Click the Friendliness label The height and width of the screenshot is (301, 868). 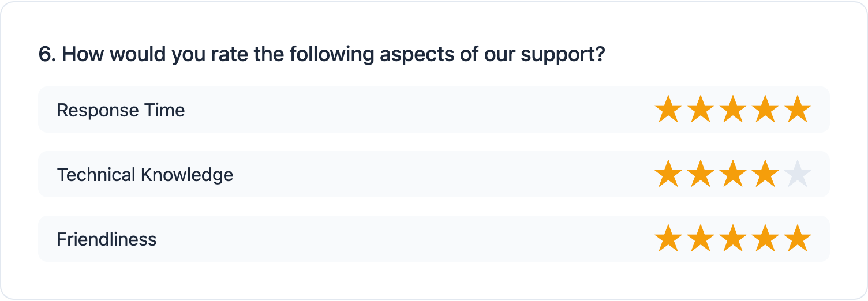point(107,239)
